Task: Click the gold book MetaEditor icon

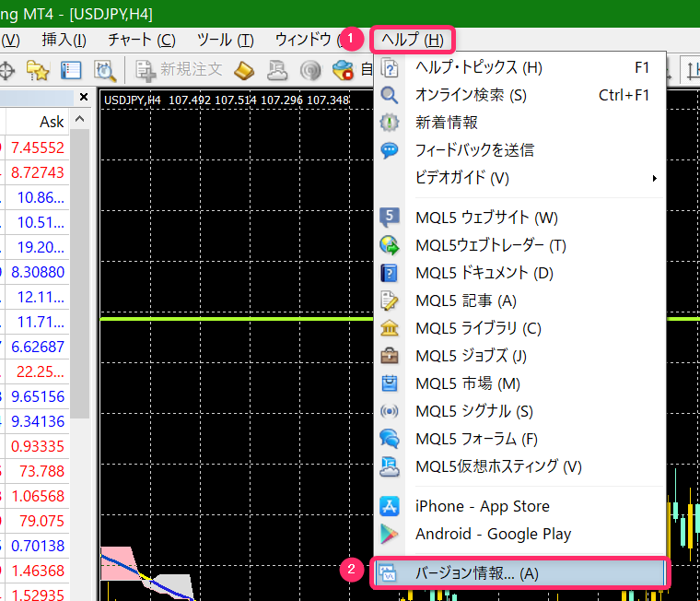Action: coord(244,71)
